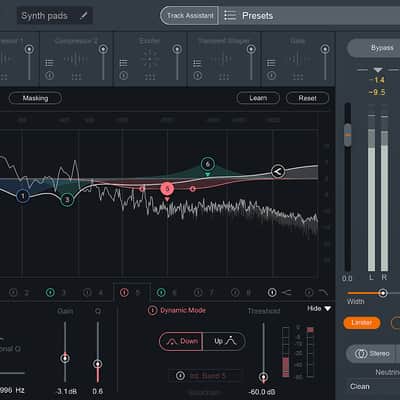This screenshot has width=400, height=400.
Task: Toggle EQ band 8 power
Action: 235,293
